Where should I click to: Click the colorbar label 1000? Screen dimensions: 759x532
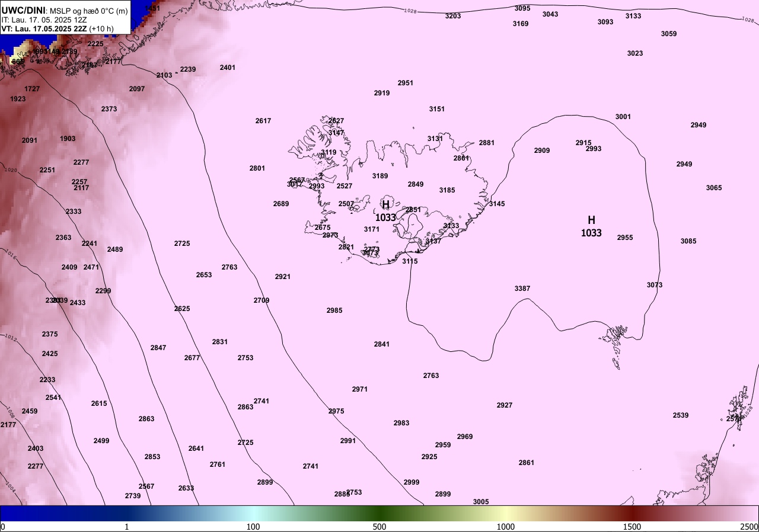pyautogui.click(x=506, y=527)
